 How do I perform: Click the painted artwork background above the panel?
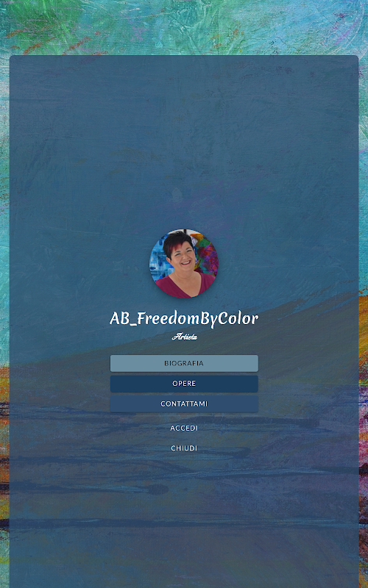[184, 26]
